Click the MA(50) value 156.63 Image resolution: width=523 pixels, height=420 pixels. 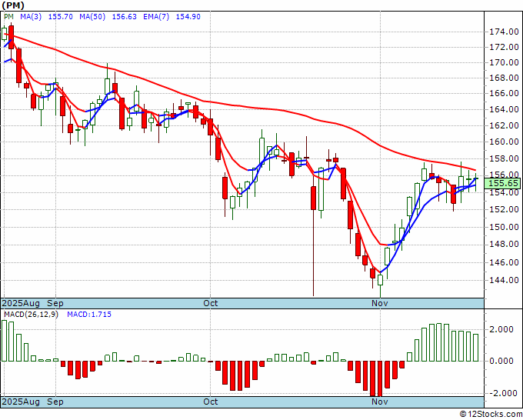(x=124, y=16)
